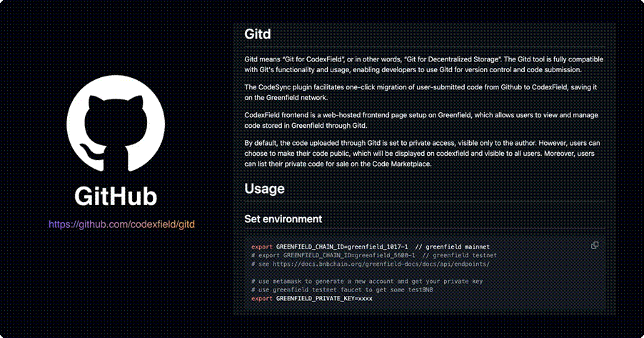Image resolution: width=644 pixels, height=338 pixels.
Task: Select the Gitd heading
Action: point(258,34)
